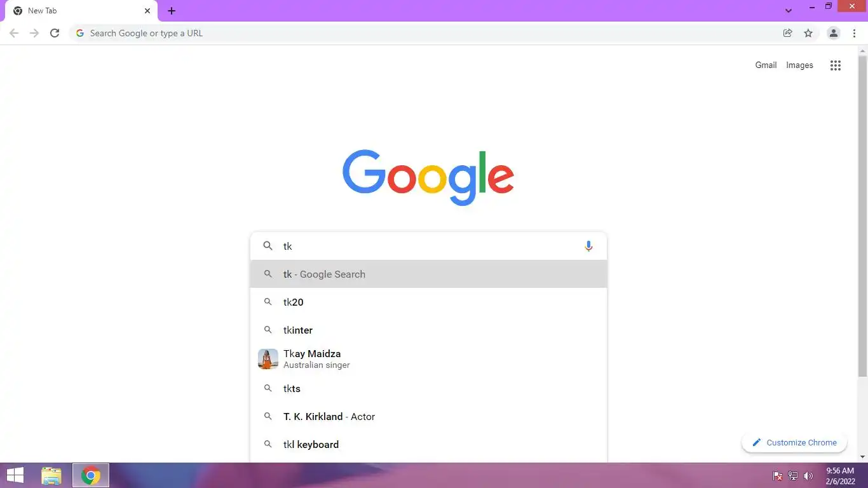The width and height of the screenshot is (868, 488).
Task: Pick the tkl keyboard suggestion
Action: (x=429, y=444)
